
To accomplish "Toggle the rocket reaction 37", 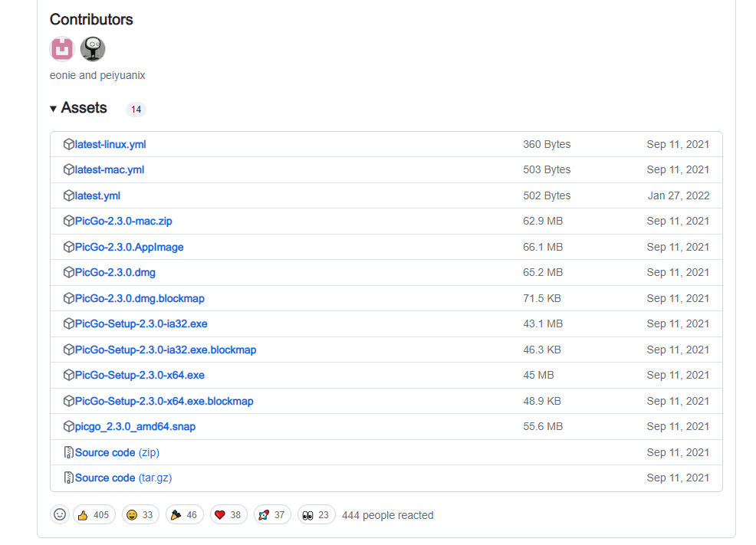I will [x=272, y=514].
